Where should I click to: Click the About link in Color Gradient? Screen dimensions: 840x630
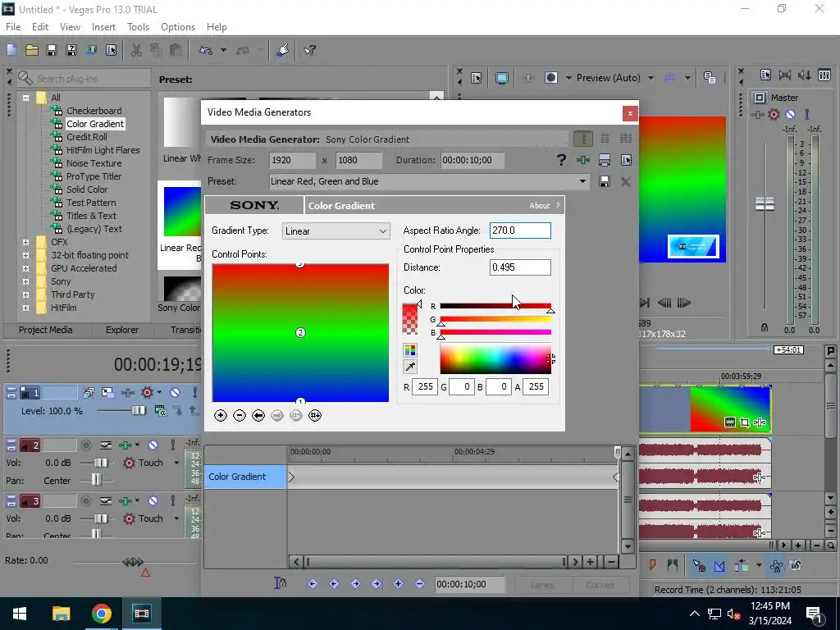tap(540, 206)
